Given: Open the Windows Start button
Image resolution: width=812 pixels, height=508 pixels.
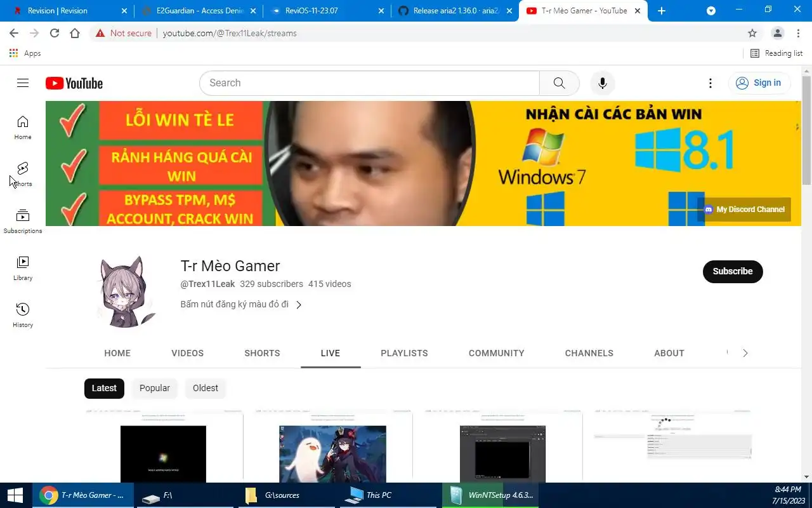Looking at the screenshot, I should point(15,495).
